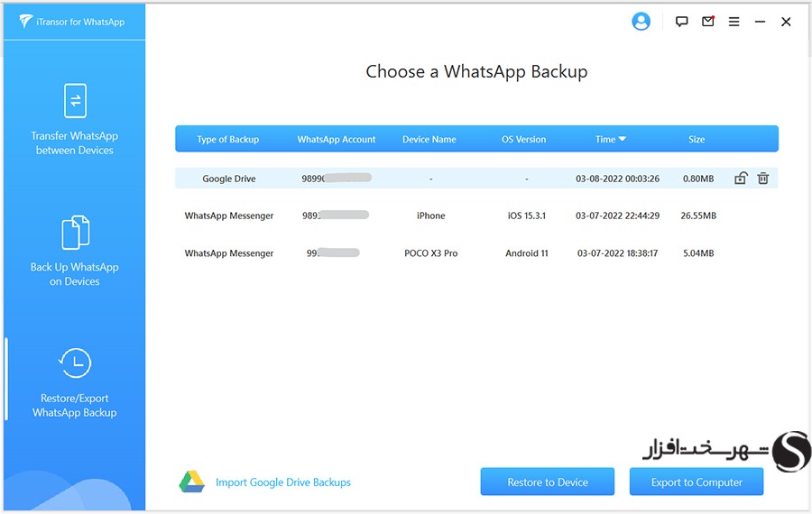Click the Restore to Device button

coord(548,482)
